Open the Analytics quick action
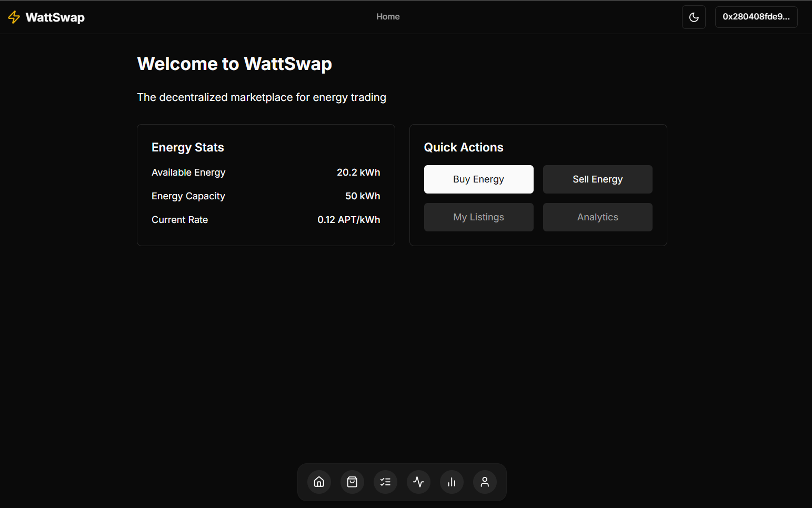This screenshot has width=812, height=508. point(597,217)
